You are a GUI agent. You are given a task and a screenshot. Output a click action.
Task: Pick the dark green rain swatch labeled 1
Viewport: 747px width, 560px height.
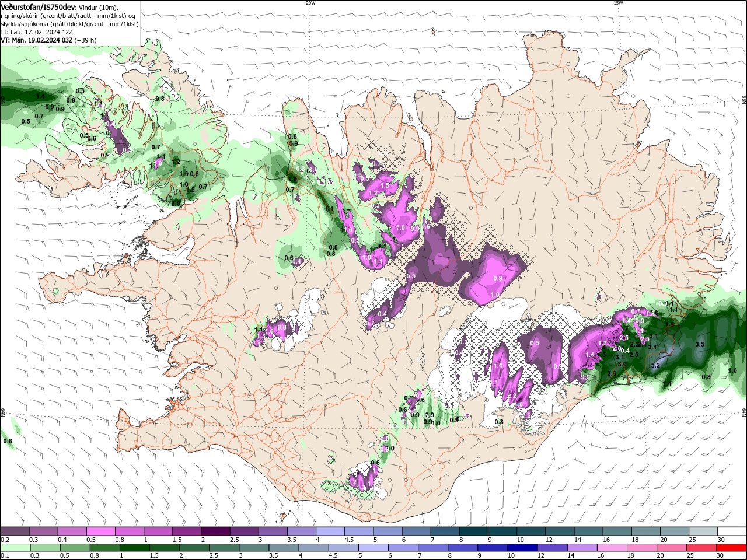coord(134,548)
